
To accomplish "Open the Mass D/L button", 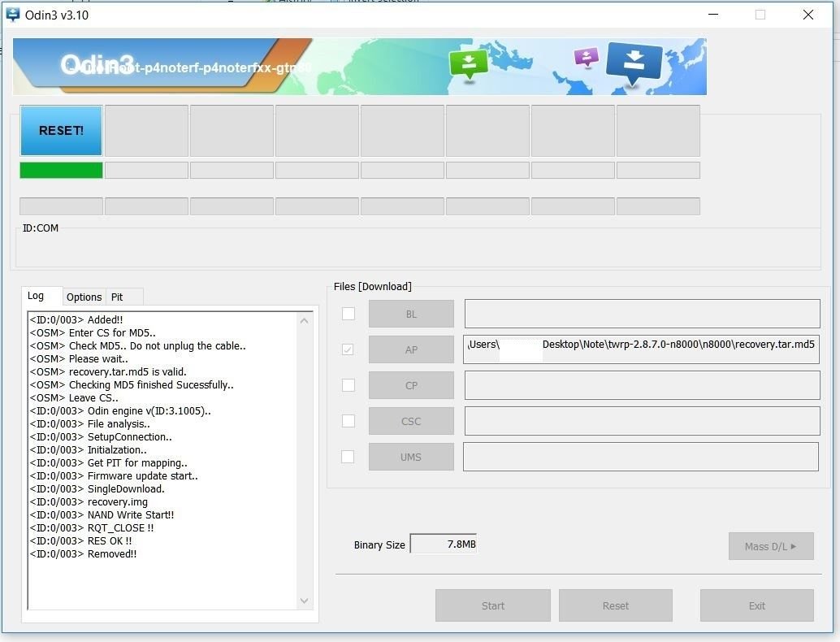I will tap(771, 546).
